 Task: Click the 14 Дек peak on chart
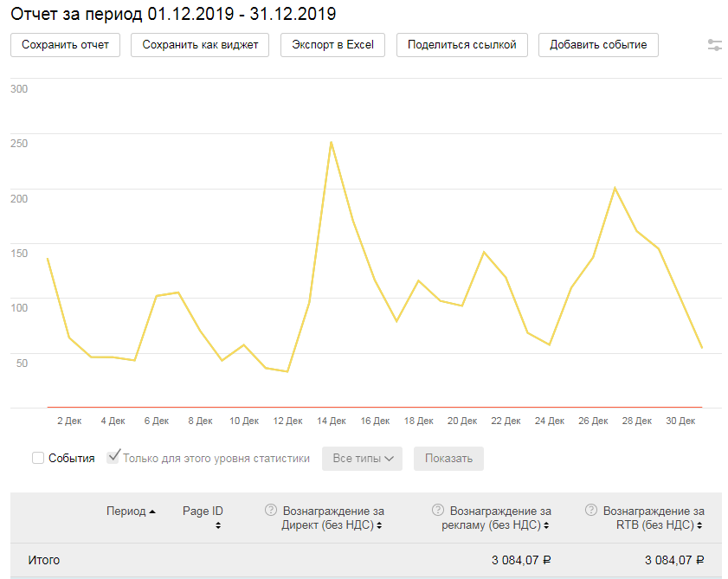[331, 142]
